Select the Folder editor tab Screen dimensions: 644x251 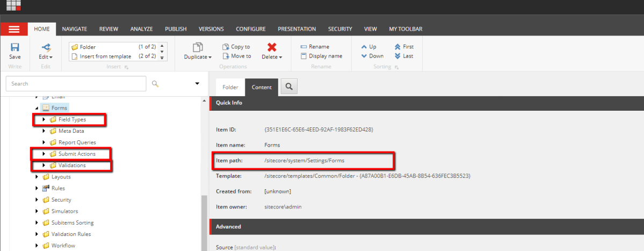point(230,87)
